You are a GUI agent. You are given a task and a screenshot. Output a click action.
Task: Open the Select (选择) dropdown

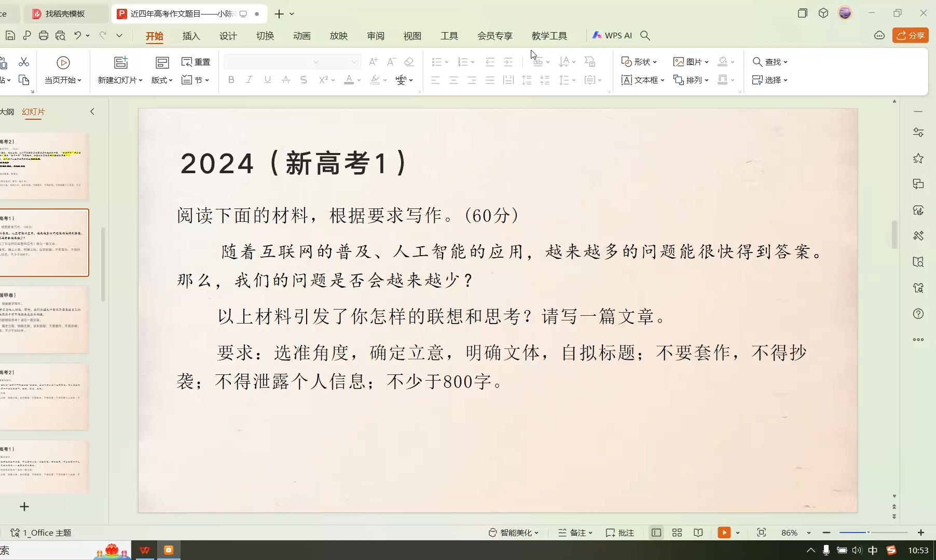click(770, 80)
